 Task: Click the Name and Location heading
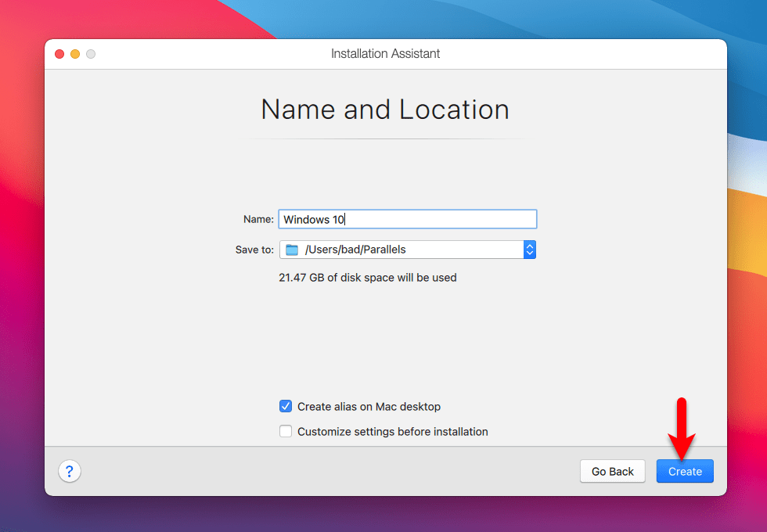(x=385, y=109)
